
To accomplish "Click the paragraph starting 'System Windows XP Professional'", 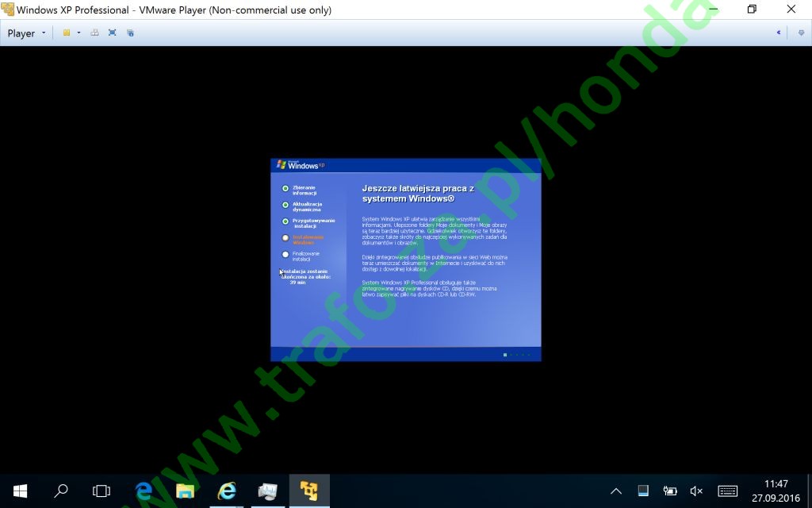I will coord(429,288).
